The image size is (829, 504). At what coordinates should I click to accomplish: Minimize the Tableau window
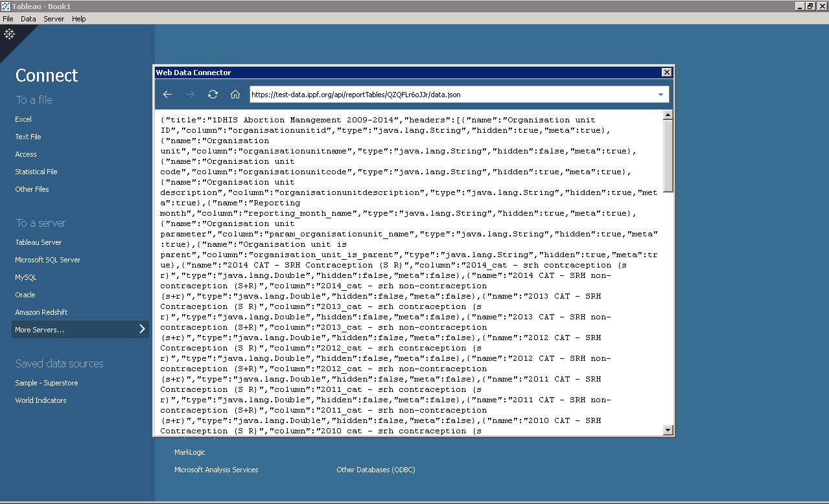(800, 6)
